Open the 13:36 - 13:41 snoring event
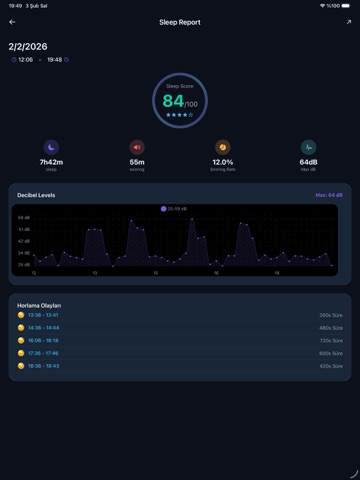360x480 pixels. point(180,315)
